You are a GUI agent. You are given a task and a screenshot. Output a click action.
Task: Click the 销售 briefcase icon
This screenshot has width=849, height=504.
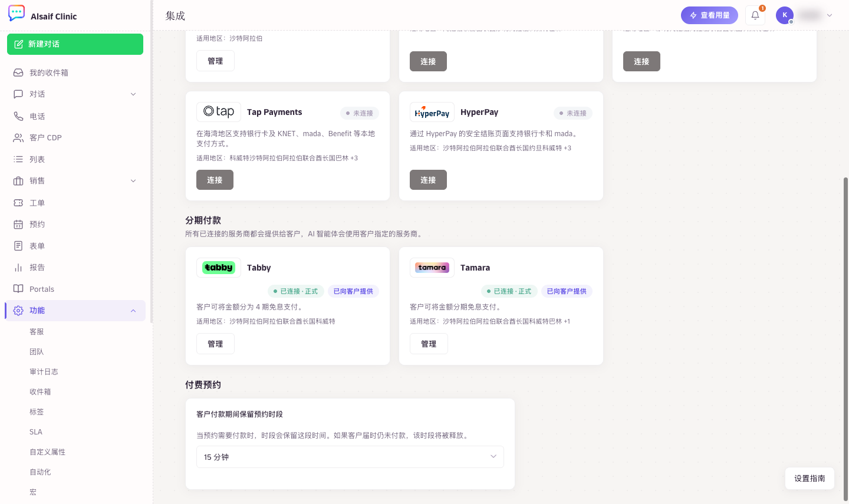pos(18,181)
